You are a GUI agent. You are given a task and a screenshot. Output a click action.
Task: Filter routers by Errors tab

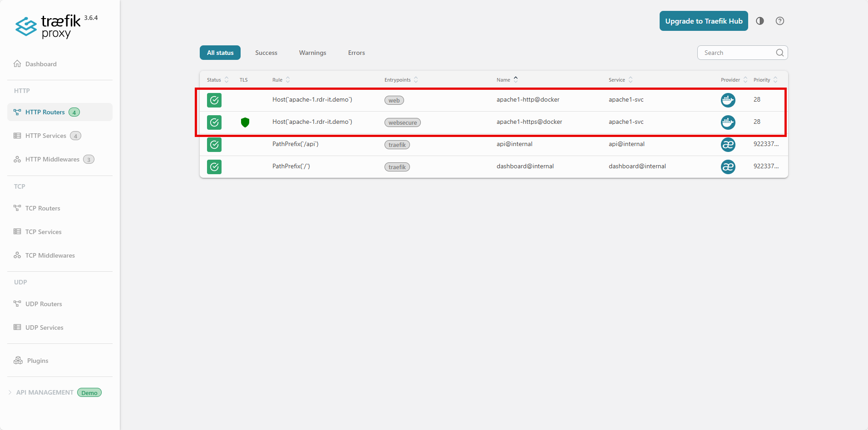click(356, 53)
